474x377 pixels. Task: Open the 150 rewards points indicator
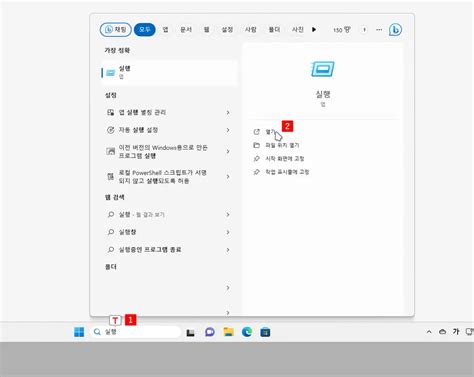(x=342, y=30)
